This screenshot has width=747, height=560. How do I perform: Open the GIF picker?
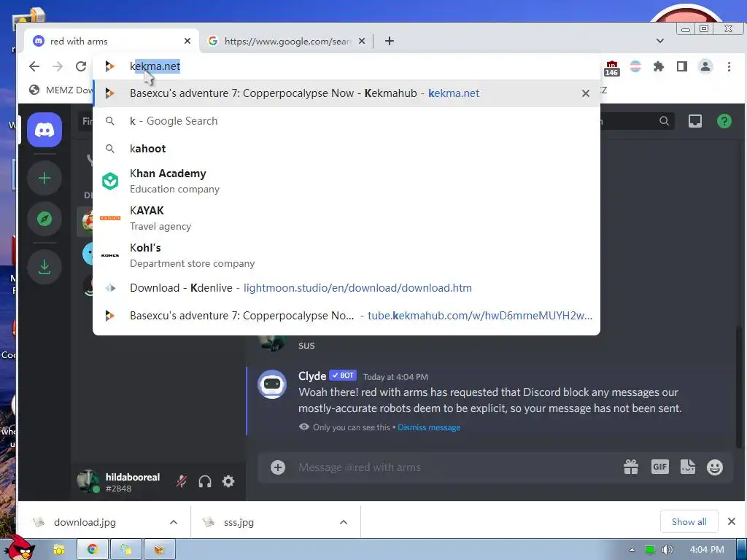click(x=659, y=467)
